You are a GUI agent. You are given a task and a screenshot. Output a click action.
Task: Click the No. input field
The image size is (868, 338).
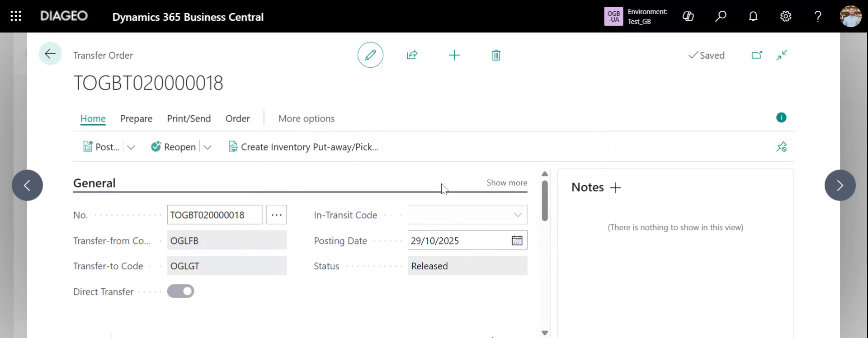pos(214,215)
